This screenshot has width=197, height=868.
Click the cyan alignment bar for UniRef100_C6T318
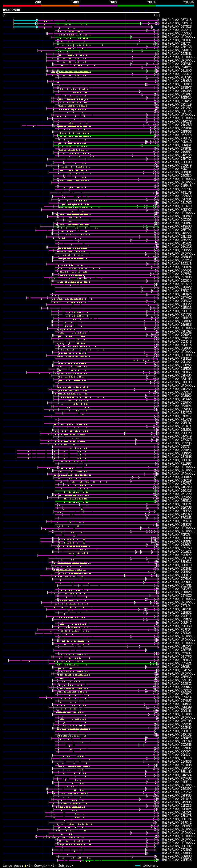point(26,20)
